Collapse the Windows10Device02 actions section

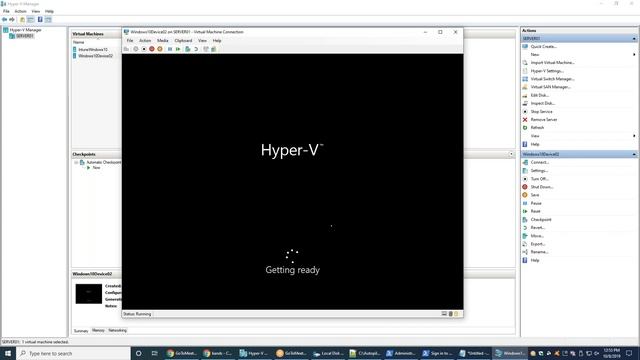click(x=634, y=154)
